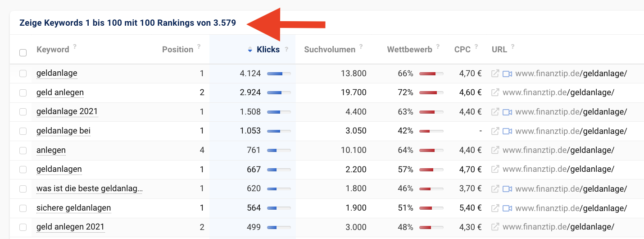Click video icon in geldanlage 2021 row
The width and height of the screenshot is (644, 239).
pos(508,112)
